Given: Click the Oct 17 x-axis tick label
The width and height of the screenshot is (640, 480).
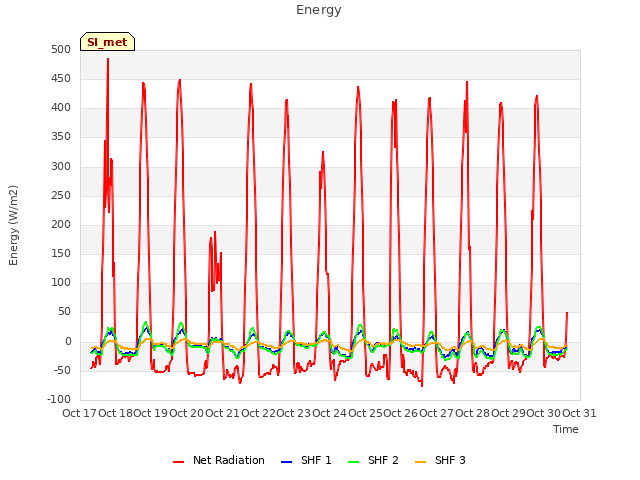Looking at the screenshot, I should 79,413.
